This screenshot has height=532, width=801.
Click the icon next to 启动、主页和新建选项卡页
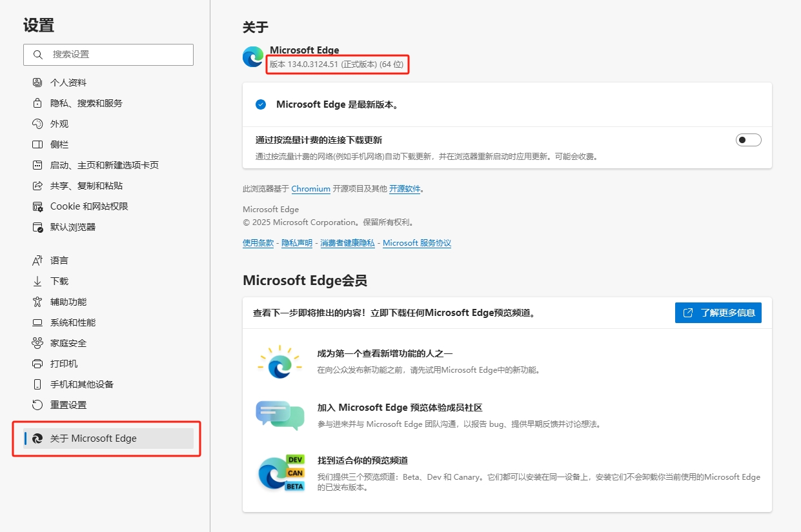coord(37,165)
